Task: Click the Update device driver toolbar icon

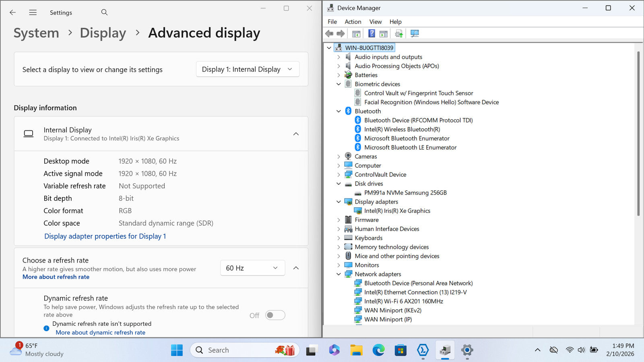Action: pyautogui.click(x=398, y=33)
